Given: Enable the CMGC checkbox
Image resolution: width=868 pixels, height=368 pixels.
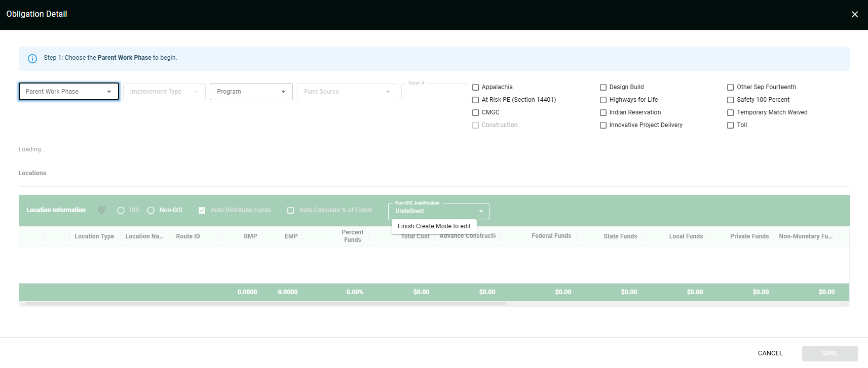Looking at the screenshot, I should click(475, 112).
